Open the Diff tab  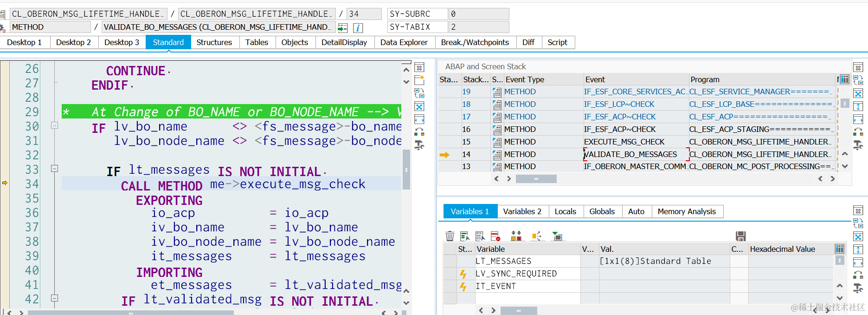point(528,42)
